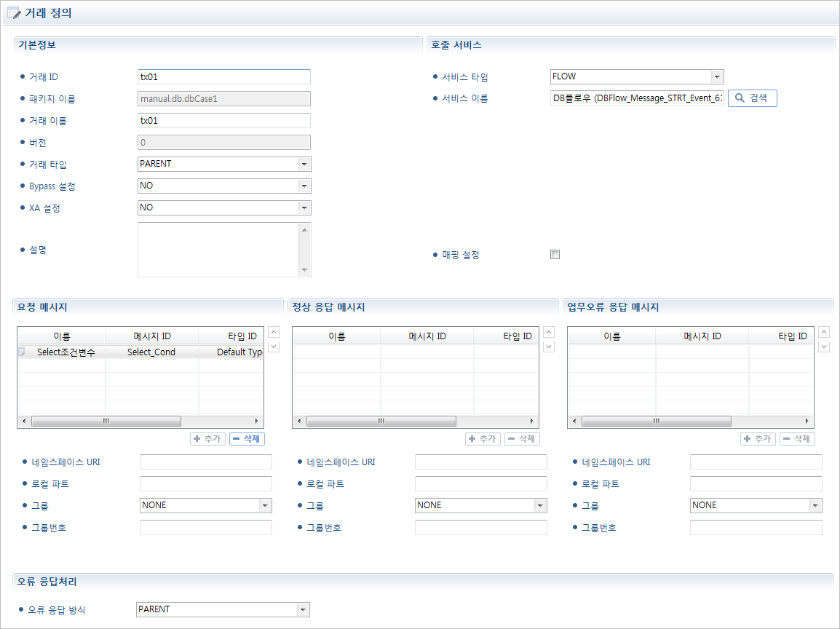This screenshot has height=629, width=840.
Task: Open the 오류 응답 방식 dropdown
Action: click(x=303, y=609)
